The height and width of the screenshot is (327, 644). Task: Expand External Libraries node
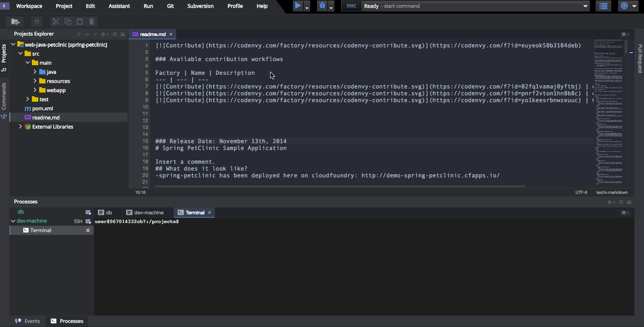pyautogui.click(x=20, y=127)
